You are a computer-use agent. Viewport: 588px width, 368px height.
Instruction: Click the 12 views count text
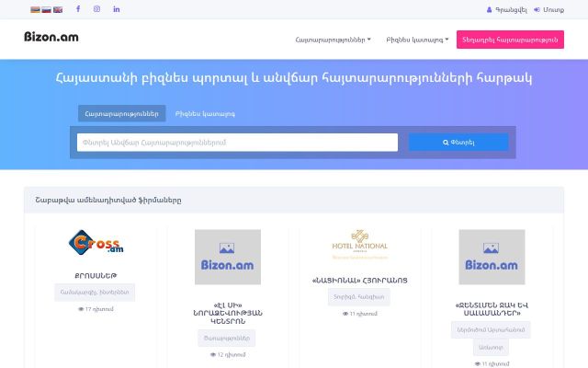click(228, 354)
